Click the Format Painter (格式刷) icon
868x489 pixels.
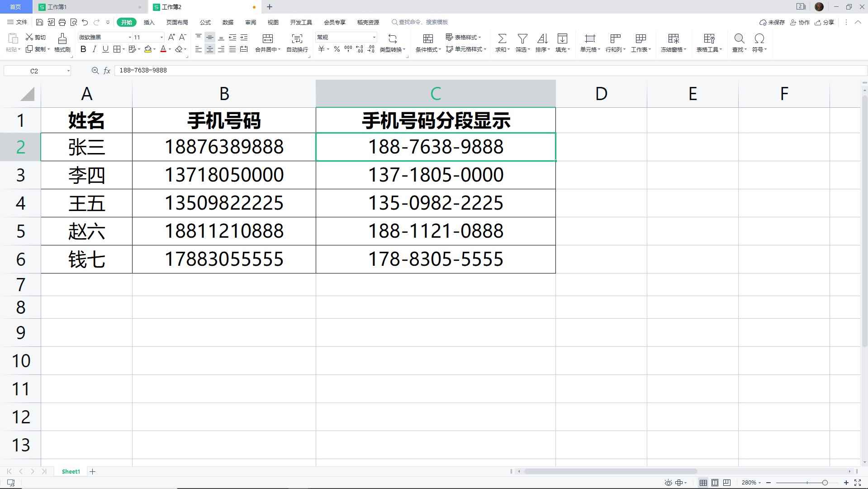pos(62,39)
